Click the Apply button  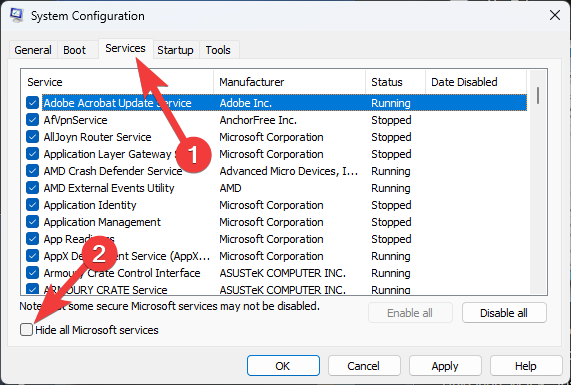tap(445, 366)
